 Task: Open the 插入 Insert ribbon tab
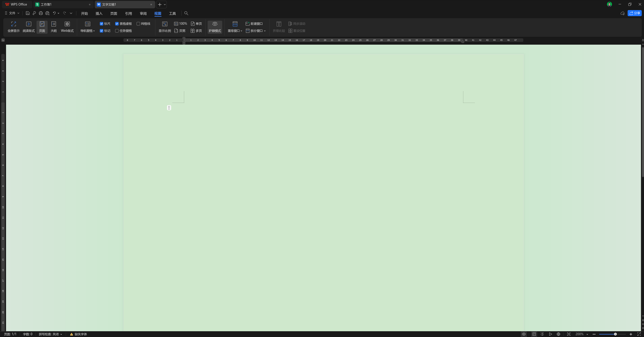99,13
